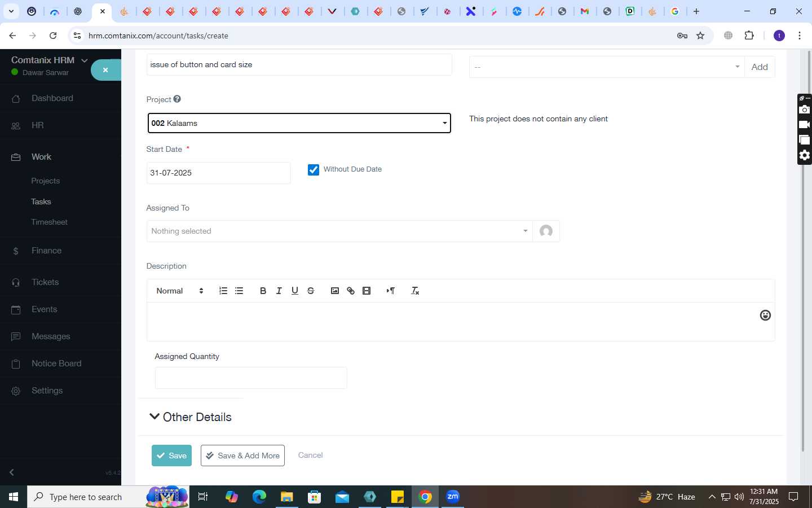The image size is (812, 508).
Task: Click the task title input field
Action: 299,64
